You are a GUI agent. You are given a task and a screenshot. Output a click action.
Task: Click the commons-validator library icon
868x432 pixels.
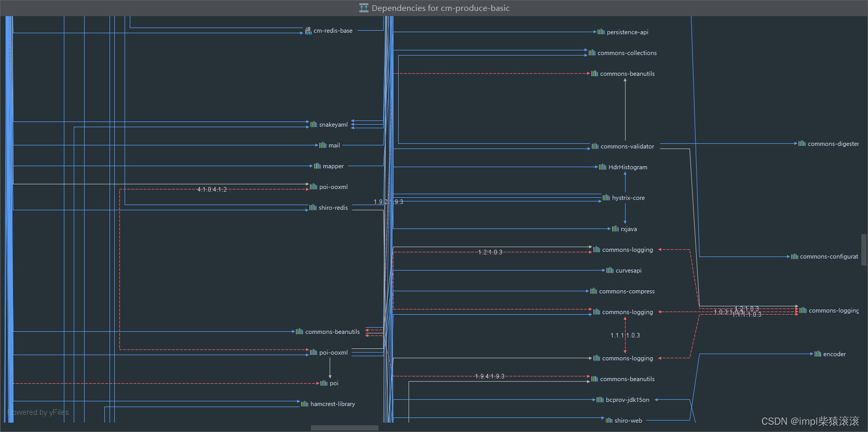595,146
